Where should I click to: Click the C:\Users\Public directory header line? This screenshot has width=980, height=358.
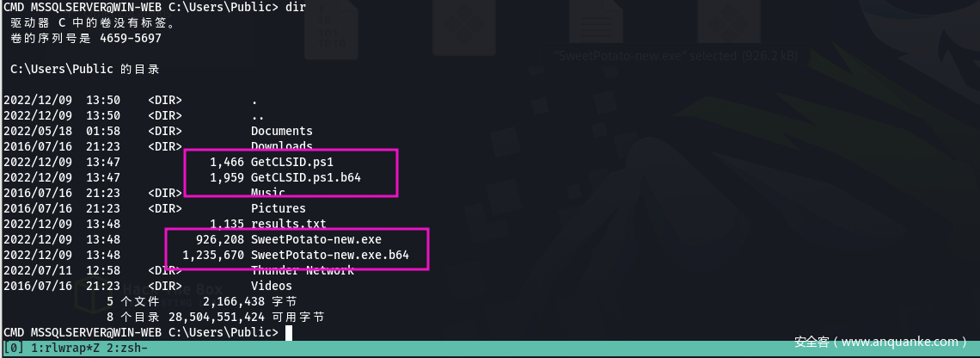click(x=85, y=69)
